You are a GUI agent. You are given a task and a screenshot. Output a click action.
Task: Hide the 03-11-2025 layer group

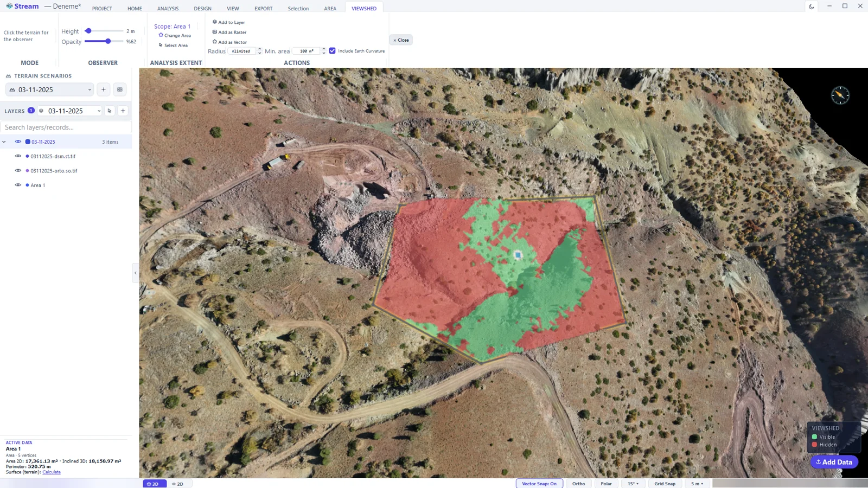[18, 142]
